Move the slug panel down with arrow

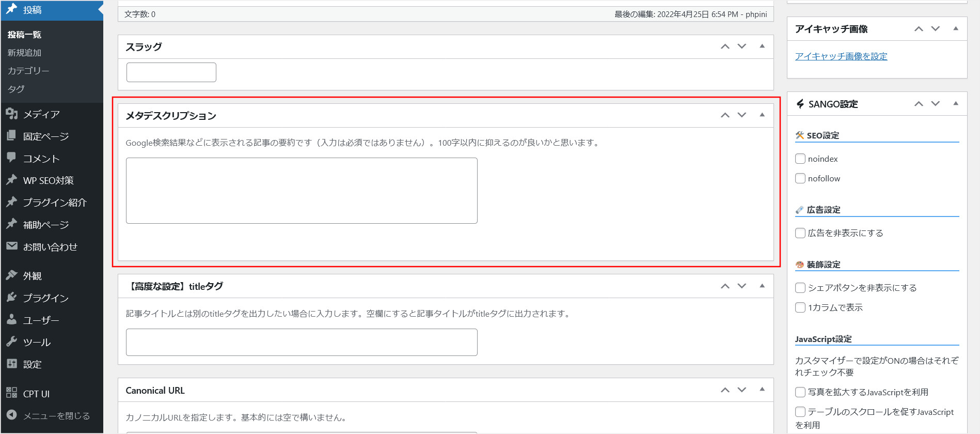[742, 47]
